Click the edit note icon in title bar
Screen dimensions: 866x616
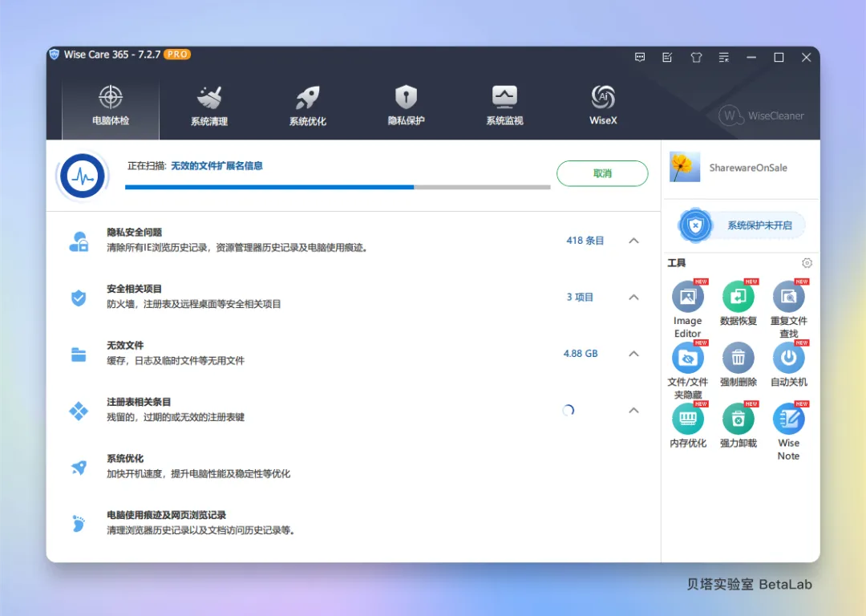coord(667,57)
